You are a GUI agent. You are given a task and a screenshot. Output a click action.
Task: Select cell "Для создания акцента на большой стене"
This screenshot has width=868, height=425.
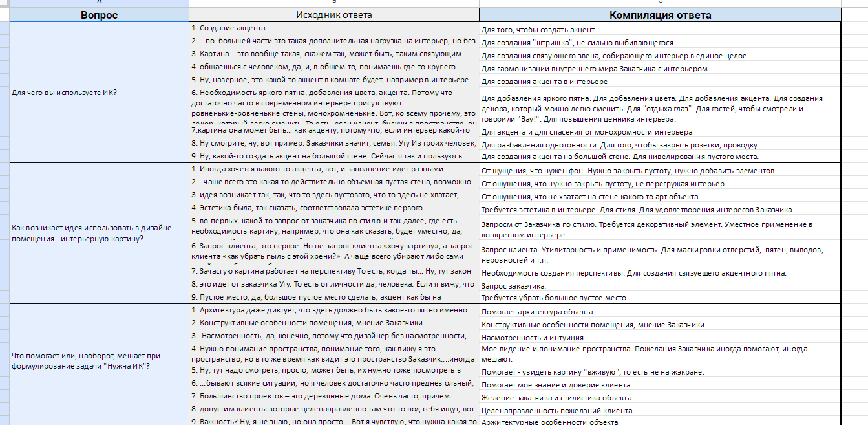coord(660,156)
